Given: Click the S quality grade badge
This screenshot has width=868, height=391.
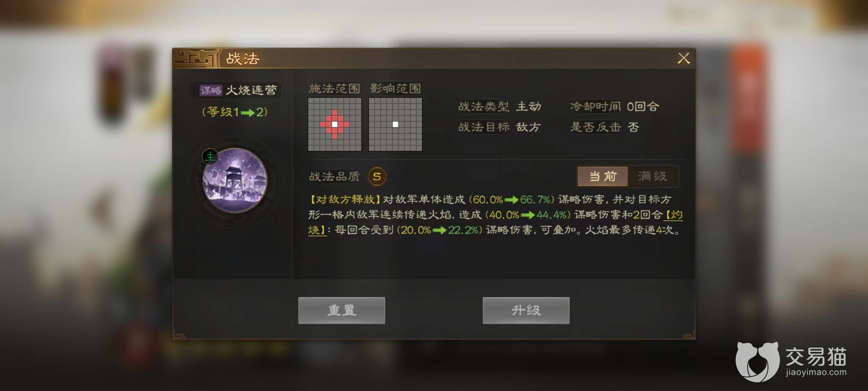Looking at the screenshot, I should (x=377, y=176).
